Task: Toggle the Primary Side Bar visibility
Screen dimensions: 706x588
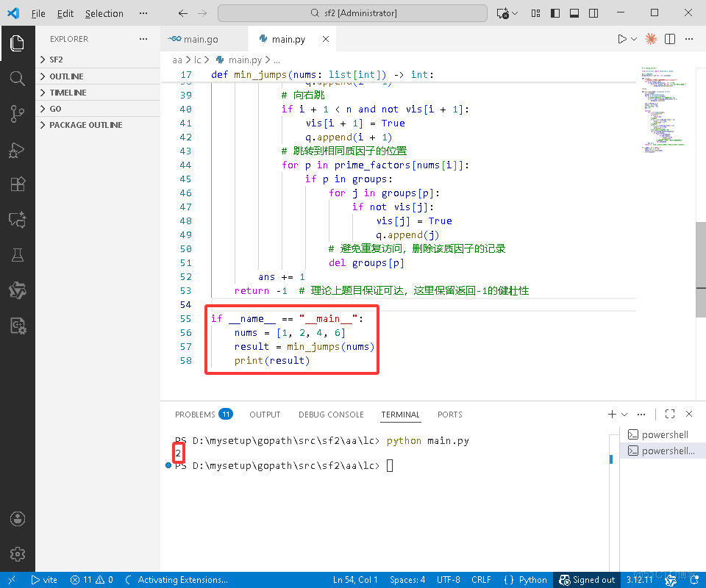Action: click(555, 13)
